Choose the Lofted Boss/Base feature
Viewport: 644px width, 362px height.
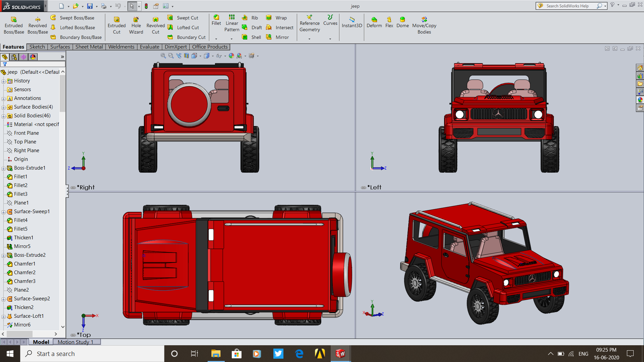[x=73, y=27]
